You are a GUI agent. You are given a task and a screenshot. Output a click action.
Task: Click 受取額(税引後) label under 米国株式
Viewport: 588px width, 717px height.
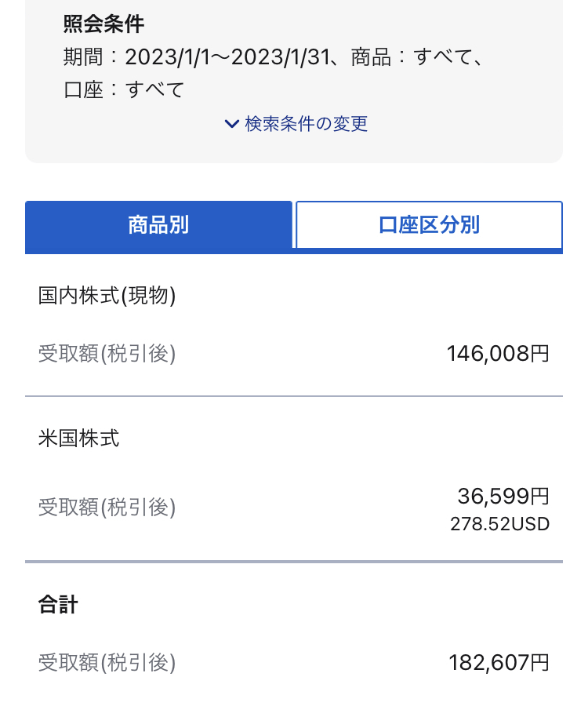point(107,507)
